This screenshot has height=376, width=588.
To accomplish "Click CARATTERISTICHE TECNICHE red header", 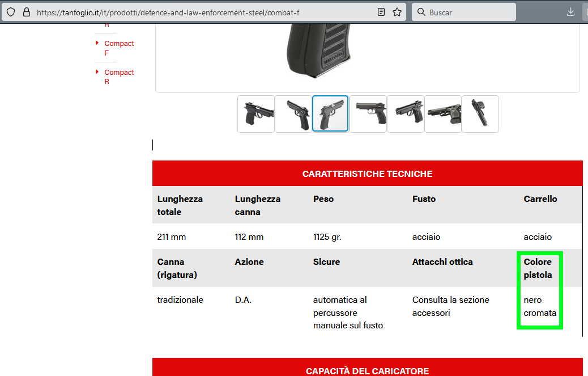I will tap(368, 174).
